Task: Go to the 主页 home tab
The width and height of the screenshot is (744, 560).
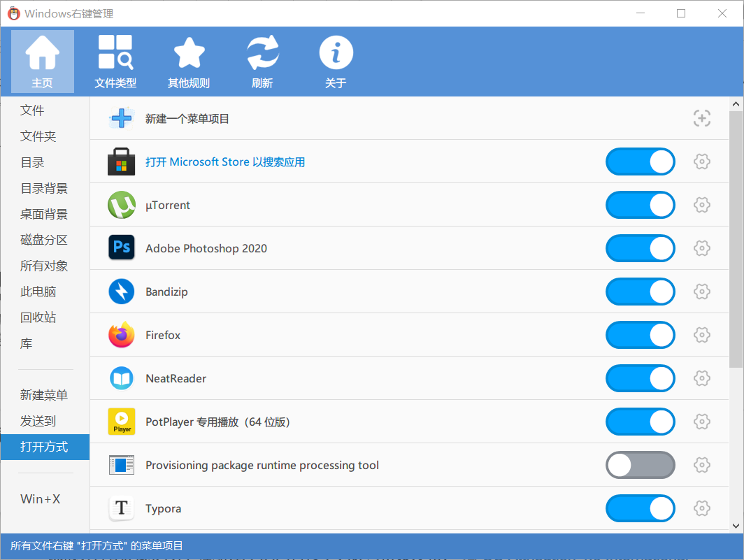Action: pyautogui.click(x=42, y=61)
